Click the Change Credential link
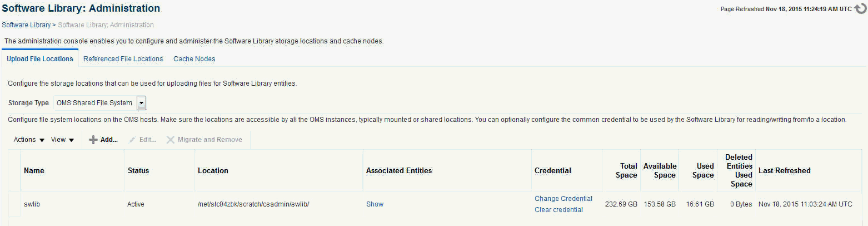The image size is (868, 226). coord(563,199)
